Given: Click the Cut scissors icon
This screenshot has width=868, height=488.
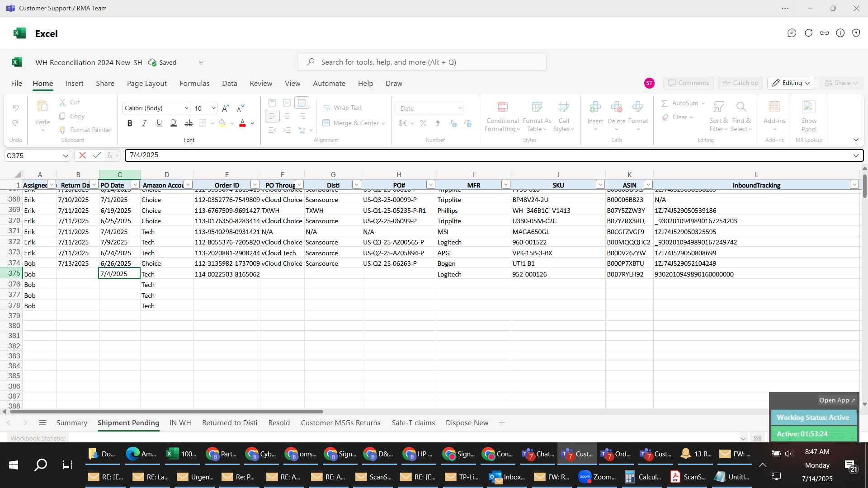Looking at the screenshot, I should 62,103.
